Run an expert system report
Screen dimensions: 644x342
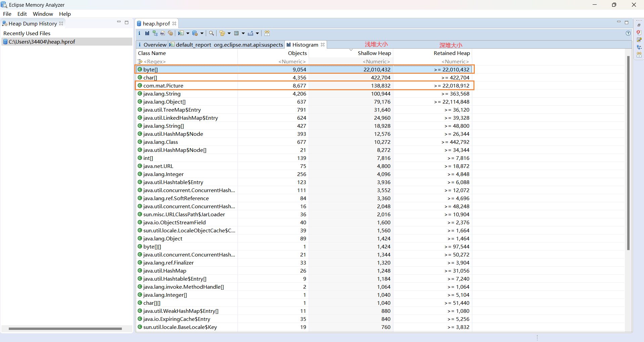181,33
